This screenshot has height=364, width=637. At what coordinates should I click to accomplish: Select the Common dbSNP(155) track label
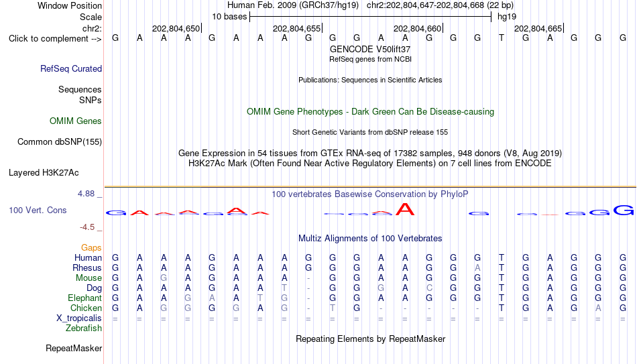click(60, 142)
